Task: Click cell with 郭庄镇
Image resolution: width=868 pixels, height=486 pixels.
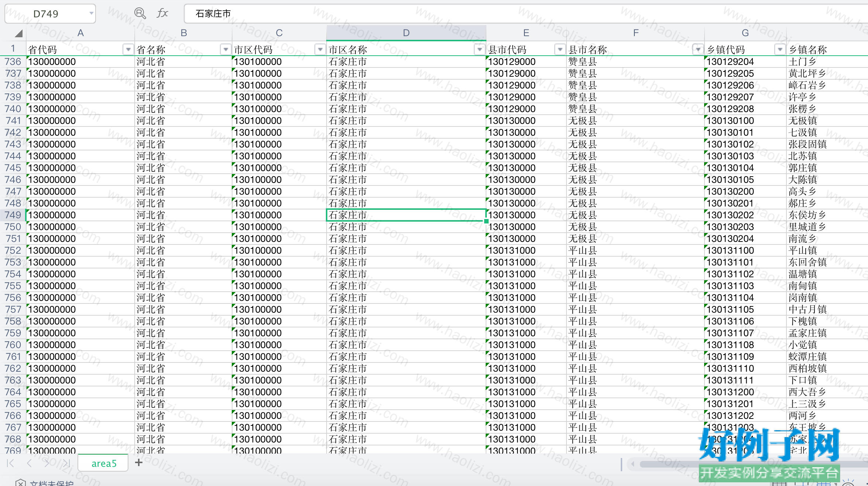Action: (827, 168)
